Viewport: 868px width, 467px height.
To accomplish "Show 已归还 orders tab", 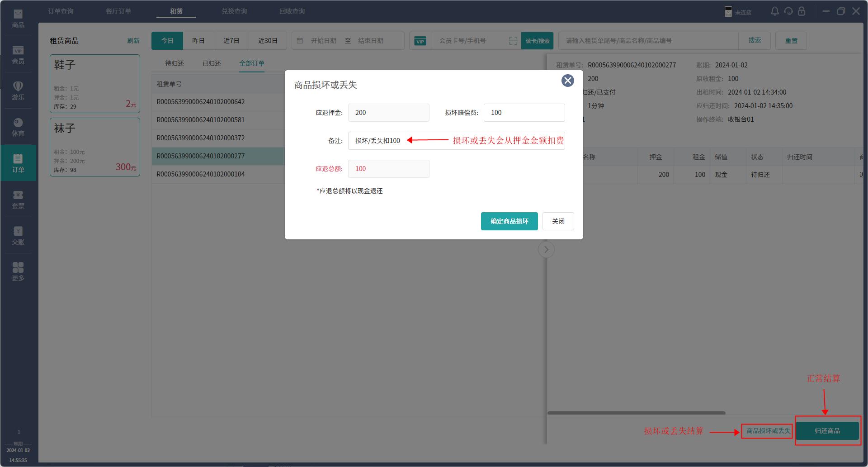I will click(x=212, y=63).
